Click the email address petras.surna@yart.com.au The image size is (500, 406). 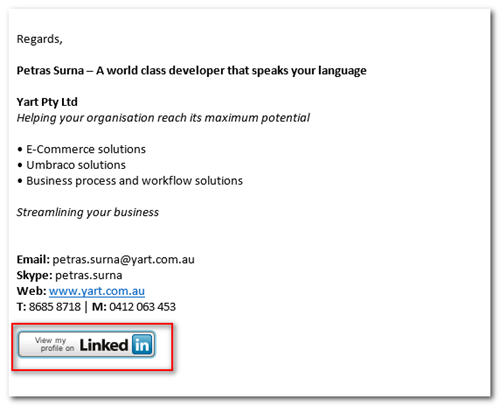point(123,259)
